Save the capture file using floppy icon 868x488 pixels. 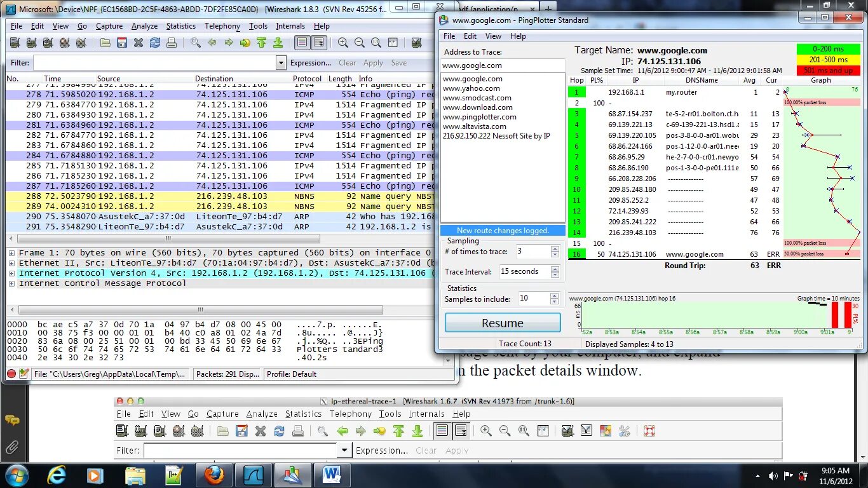coord(122,43)
